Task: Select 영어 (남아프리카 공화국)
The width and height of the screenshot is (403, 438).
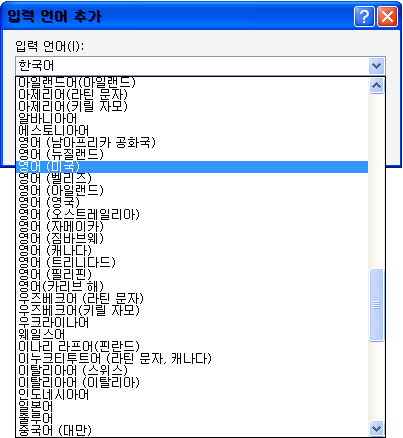Action: coord(192,142)
